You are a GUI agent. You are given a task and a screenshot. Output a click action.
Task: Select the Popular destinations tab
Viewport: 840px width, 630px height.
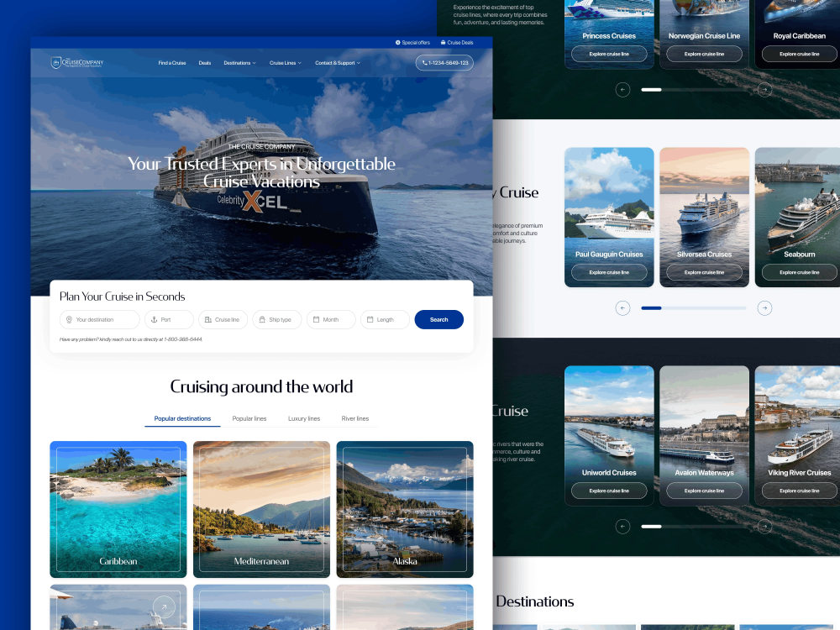coord(182,418)
